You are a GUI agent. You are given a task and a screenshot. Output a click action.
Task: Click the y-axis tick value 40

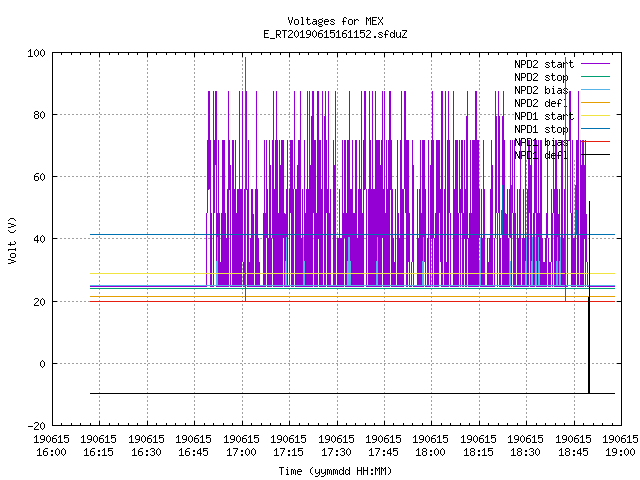click(x=39, y=239)
